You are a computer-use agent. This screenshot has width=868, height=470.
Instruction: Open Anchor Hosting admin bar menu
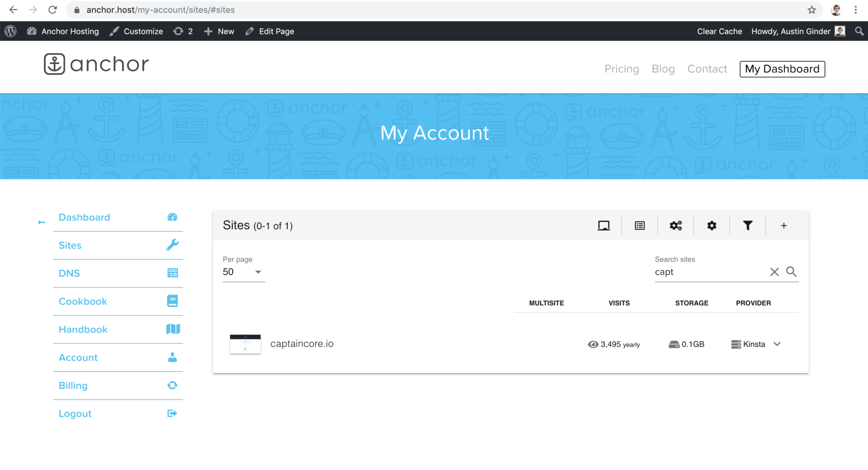coord(63,31)
